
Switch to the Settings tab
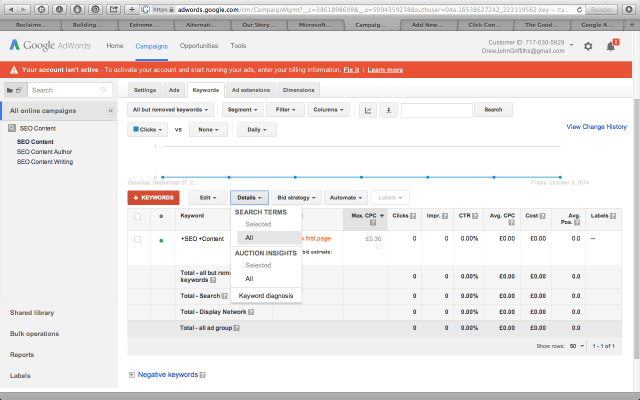coord(145,90)
